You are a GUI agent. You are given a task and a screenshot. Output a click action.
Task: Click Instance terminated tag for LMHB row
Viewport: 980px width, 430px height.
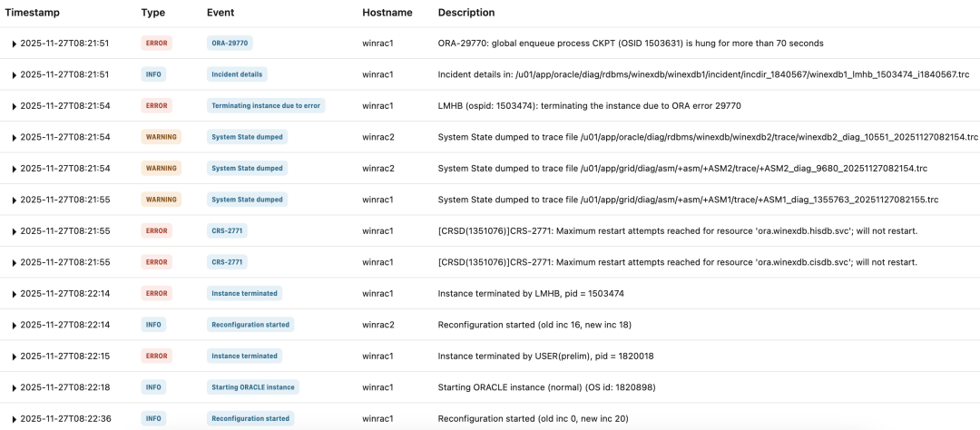coord(244,293)
